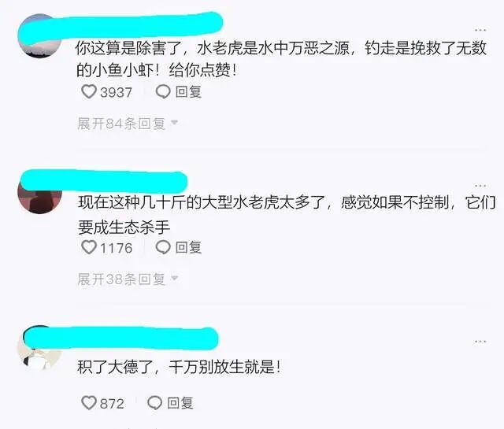Like the comment with 3937 likes
Viewport: 504px width, 429px height.
click(x=89, y=92)
